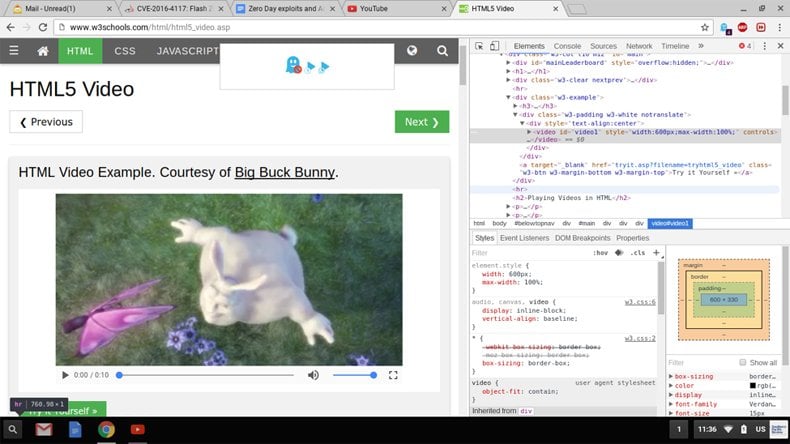Select JAVASCRIPT in the w3schools navbar

tap(187, 51)
